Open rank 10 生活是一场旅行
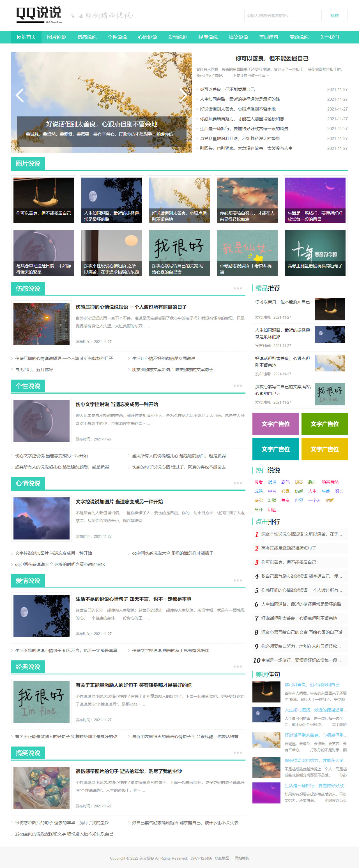359x868 pixels. 302,660
